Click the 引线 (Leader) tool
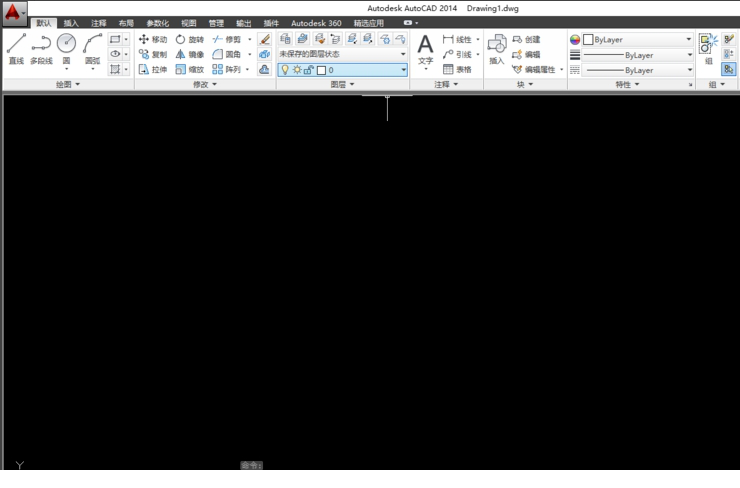 [457, 54]
